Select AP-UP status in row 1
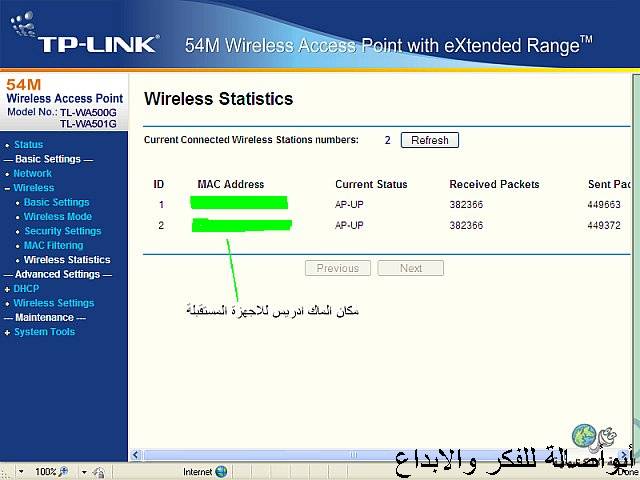The height and width of the screenshot is (480, 640). [349, 204]
